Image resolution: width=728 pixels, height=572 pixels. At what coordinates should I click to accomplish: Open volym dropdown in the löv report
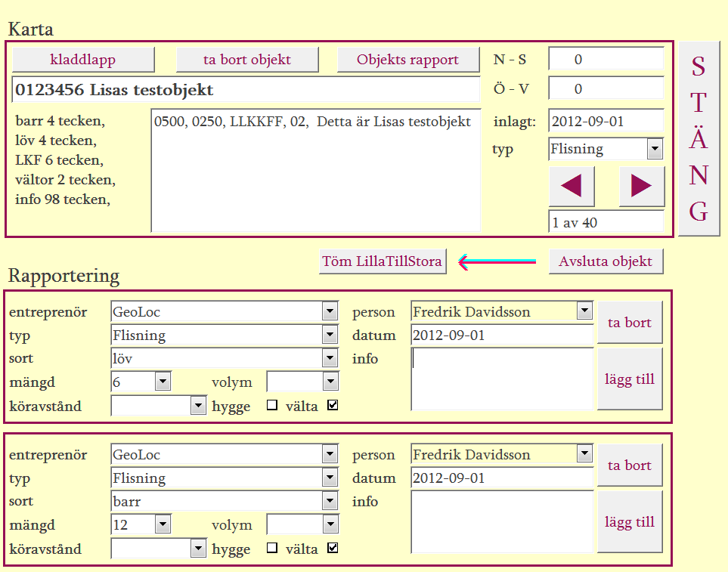(x=330, y=382)
